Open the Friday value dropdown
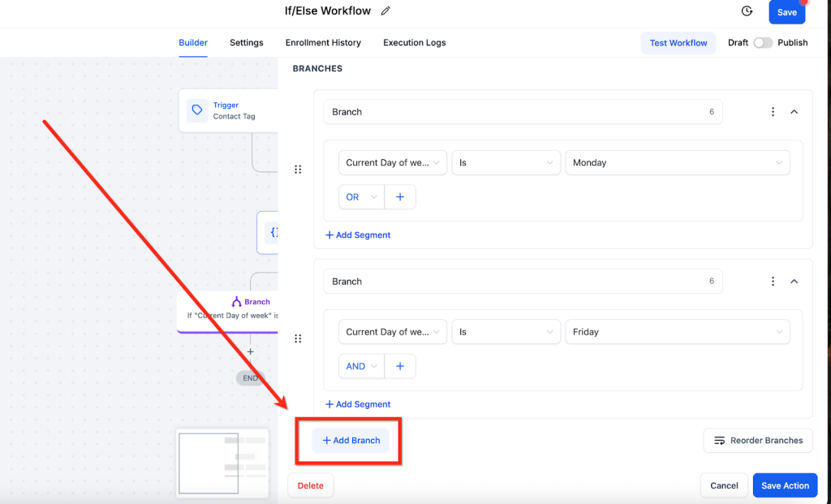This screenshot has width=831, height=504. [677, 332]
